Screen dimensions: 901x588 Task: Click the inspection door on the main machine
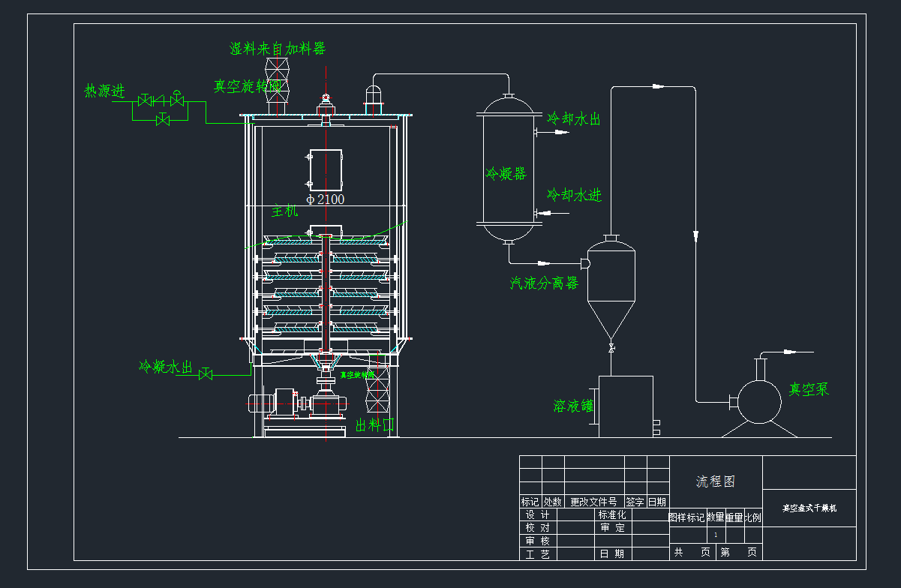click(x=326, y=169)
